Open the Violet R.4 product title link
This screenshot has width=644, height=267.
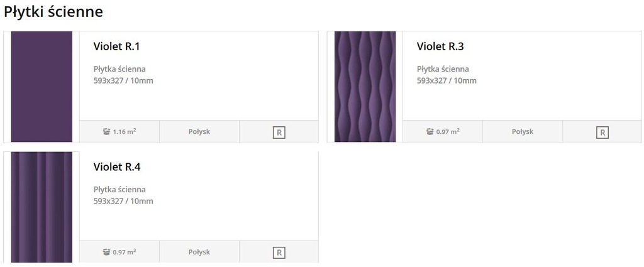click(x=117, y=167)
